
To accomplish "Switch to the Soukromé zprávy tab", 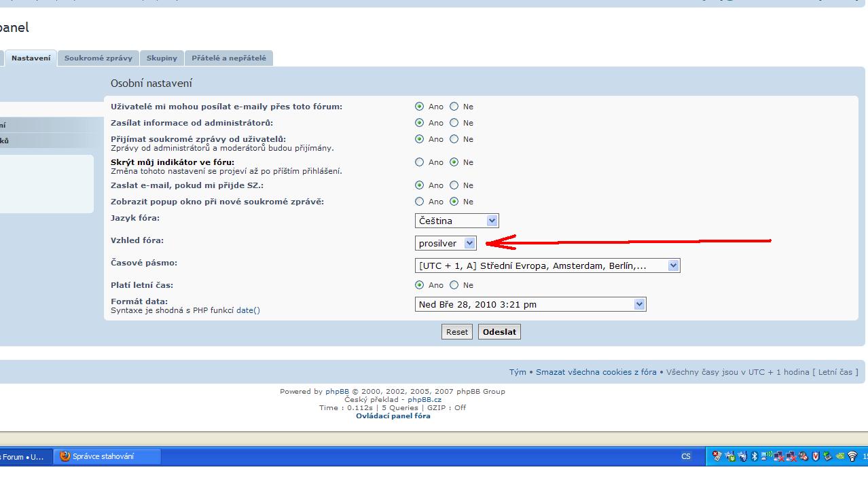I will pos(98,58).
